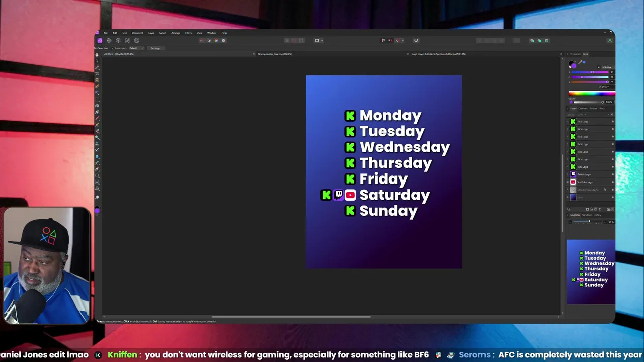The image size is (644, 362).
Task: Click navigator zoom in plus button
Action: click(x=605, y=222)
